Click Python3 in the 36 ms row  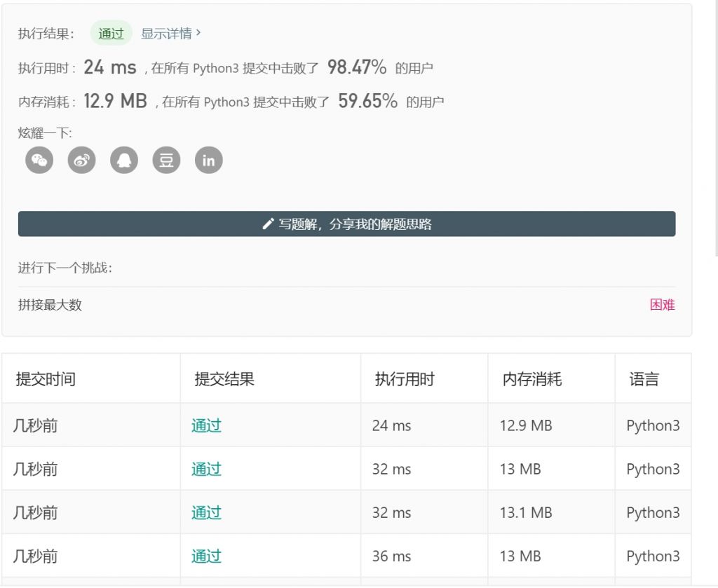653,556
